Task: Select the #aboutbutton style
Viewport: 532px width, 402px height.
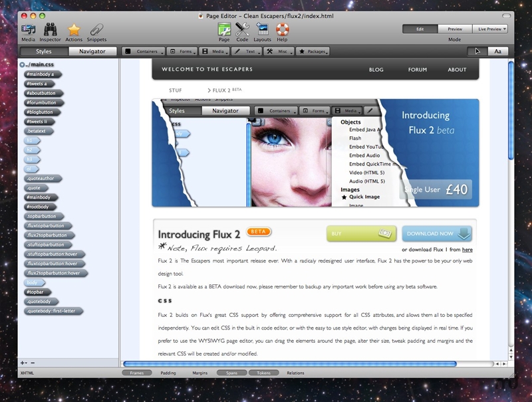Action: click(x=44, y=93)
